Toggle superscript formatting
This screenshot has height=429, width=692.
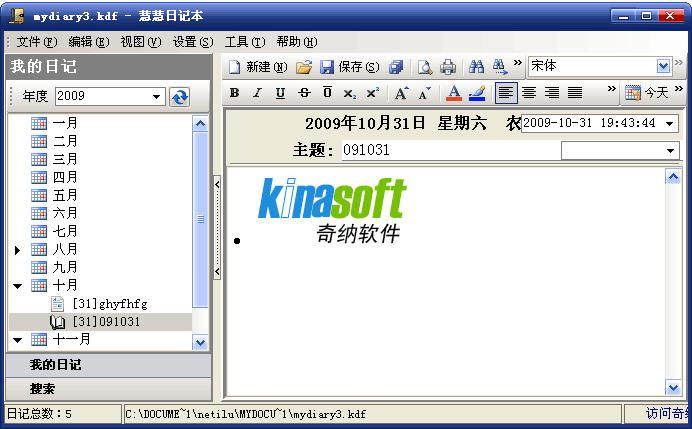pyautogui.click(x=373, y=93)
